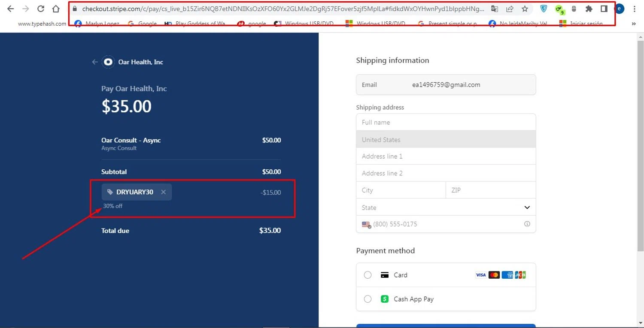The height and width of the screenshot is (328, 644).
Task: Open the blue shield extension
Action: tap(544, 9)
